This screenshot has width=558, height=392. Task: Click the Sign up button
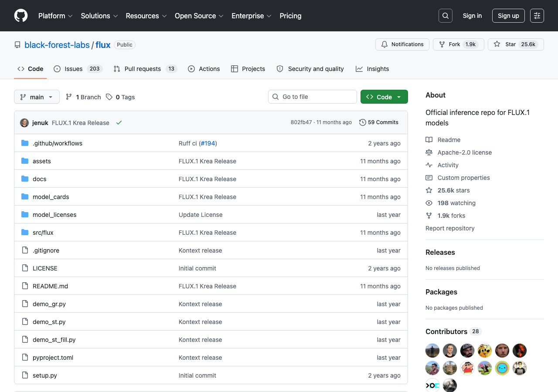click(x=508, y=16)
